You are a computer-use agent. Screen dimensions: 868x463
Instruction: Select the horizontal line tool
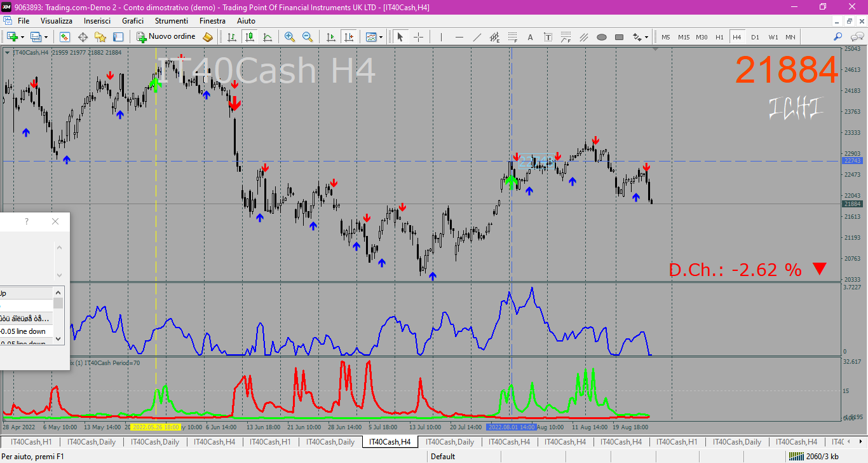[459, 37]
